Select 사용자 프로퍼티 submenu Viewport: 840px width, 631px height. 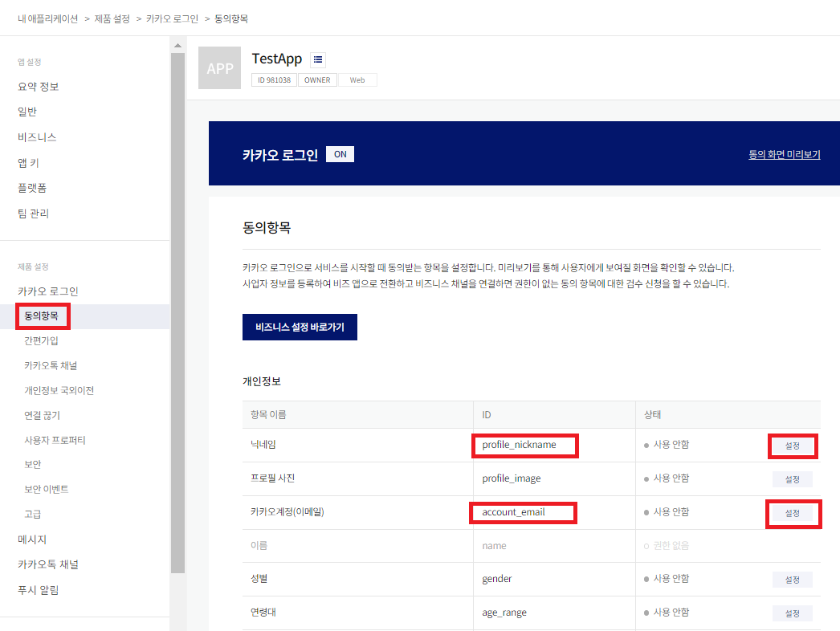click(x=55, y=440)
